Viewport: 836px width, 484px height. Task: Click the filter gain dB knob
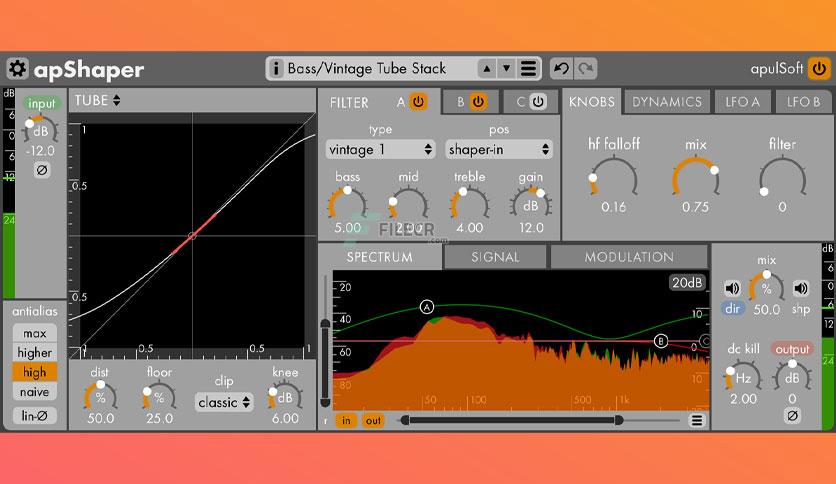click(x=530, y=204)
